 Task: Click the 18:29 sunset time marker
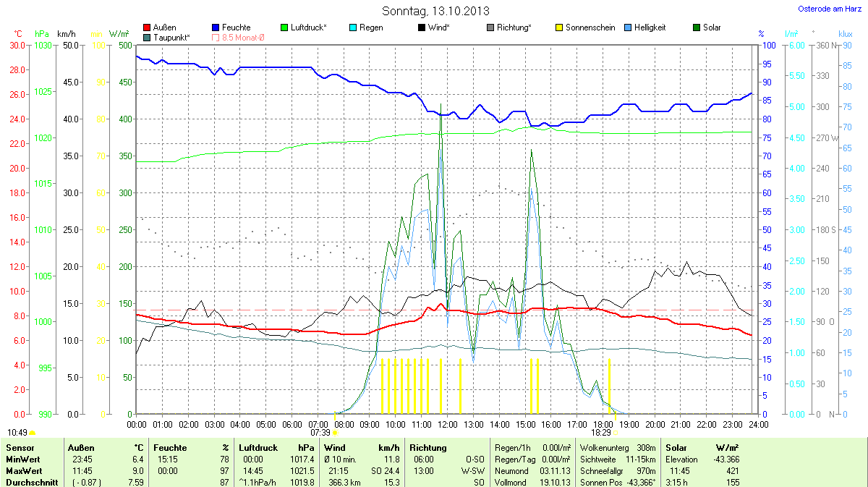tap(601, 432)
